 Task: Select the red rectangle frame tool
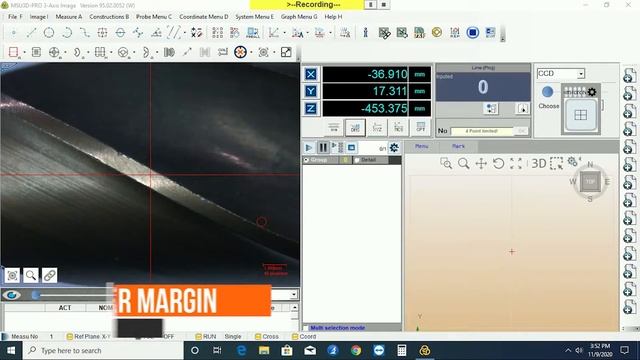coord(13,52)
